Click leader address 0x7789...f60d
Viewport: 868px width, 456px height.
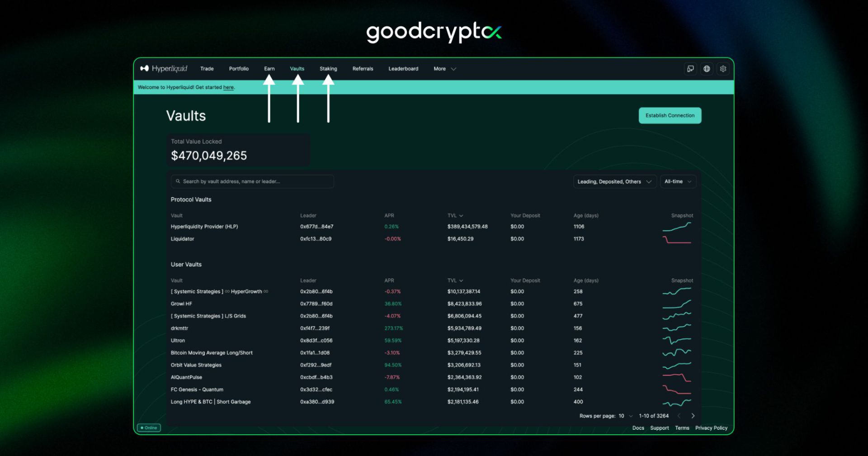pyautogui.click(x=316, y=304)
